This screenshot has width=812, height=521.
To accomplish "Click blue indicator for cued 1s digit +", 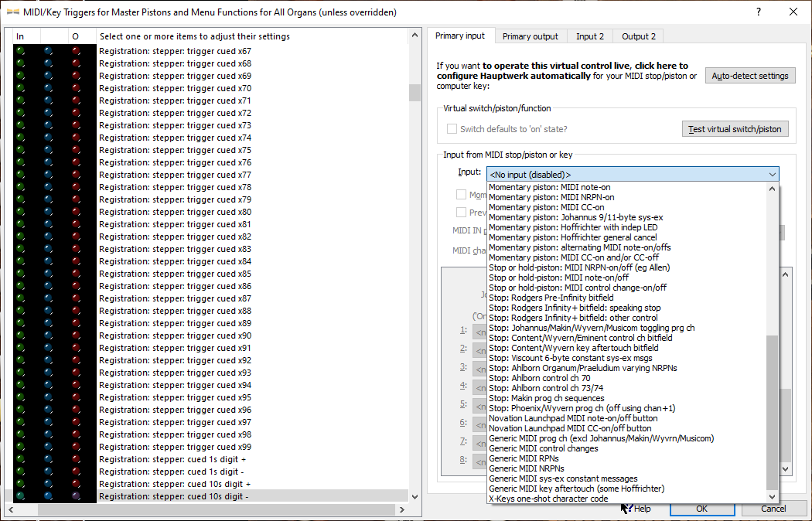I will point(49,459).
